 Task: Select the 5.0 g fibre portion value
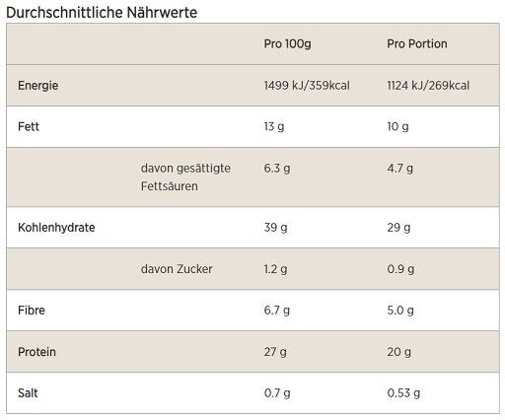click(x=400, y=311)
